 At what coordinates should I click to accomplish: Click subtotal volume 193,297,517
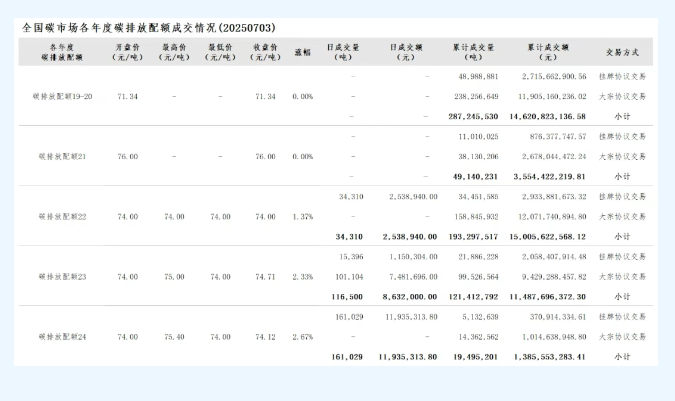[x=473, y=237]
